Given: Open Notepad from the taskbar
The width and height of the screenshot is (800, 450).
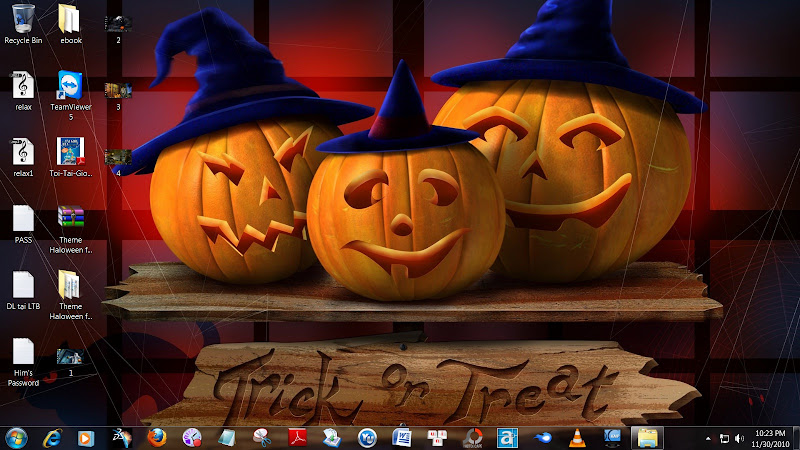Looking at the screenshot, I should 227,438.
